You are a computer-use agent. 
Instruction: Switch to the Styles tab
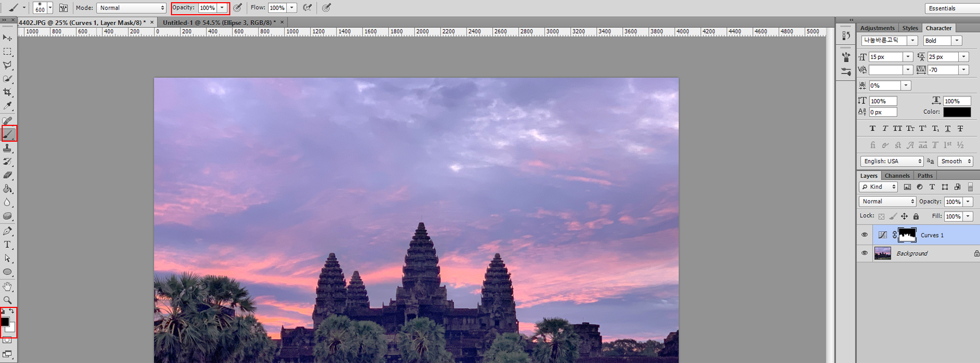pyautogui.click(x=910, y=28)
